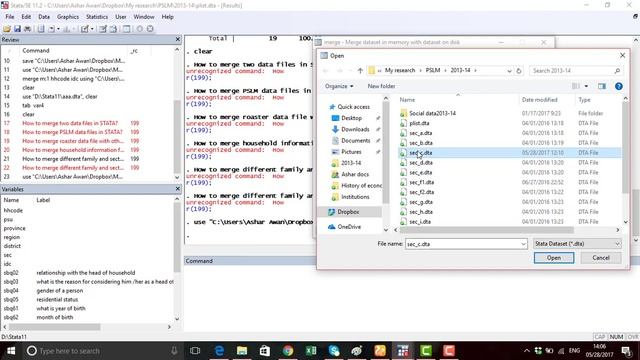This screenshot has height=360, width=640.
Task: Click the Variables panel horizontal scrollbar
Action: [x=55, y=327]
